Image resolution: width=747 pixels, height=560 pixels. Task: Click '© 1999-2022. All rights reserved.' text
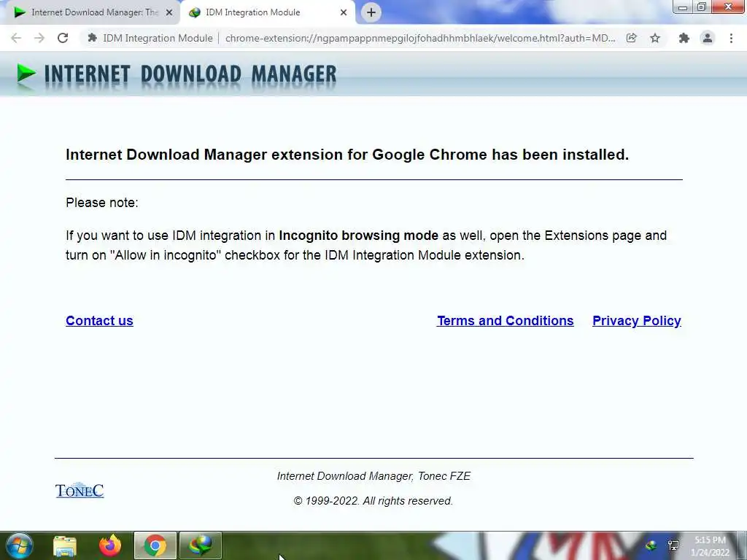[373, 501]
